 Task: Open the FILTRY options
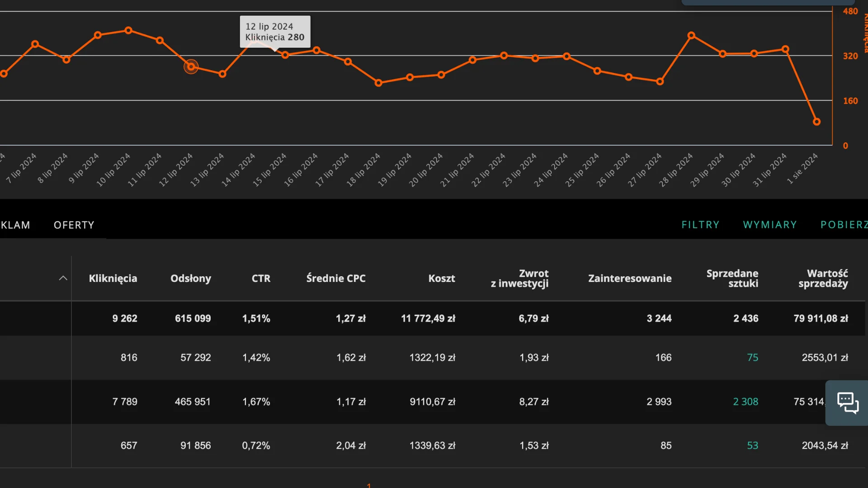(x=700, y=225)
